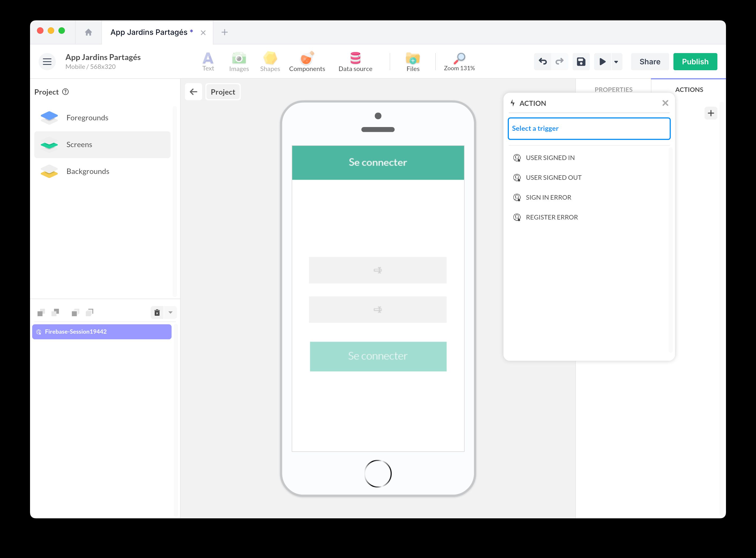
Task: Expand the dropdown next to the trash icon
Action: [x=171, y=313]
